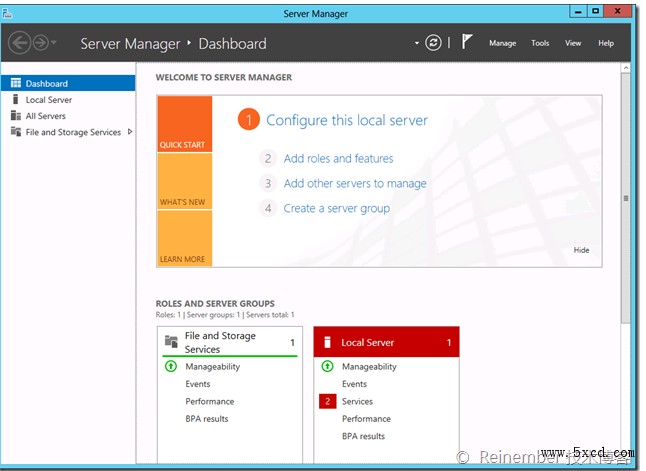Image resolution: width=646 pixels, height=471 pixels.
Task: Click the vertical scrollbar thumb
Action: [x=626, y=198]
